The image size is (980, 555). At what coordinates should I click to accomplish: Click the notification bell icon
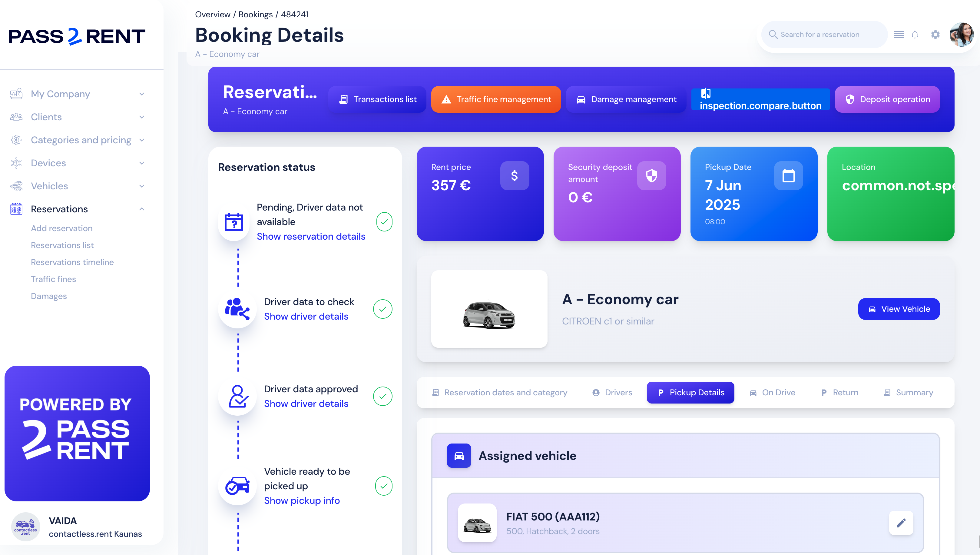[x=915, y=35]
